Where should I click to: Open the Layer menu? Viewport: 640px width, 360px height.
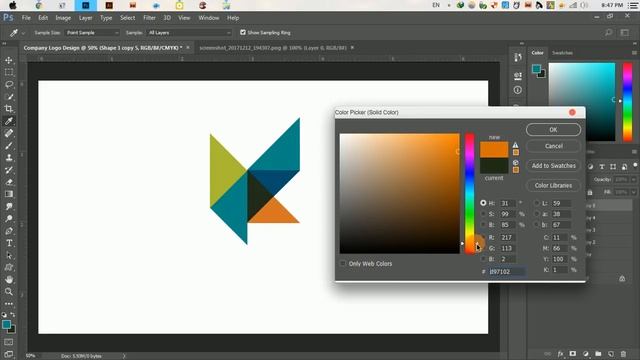point(85,18)
